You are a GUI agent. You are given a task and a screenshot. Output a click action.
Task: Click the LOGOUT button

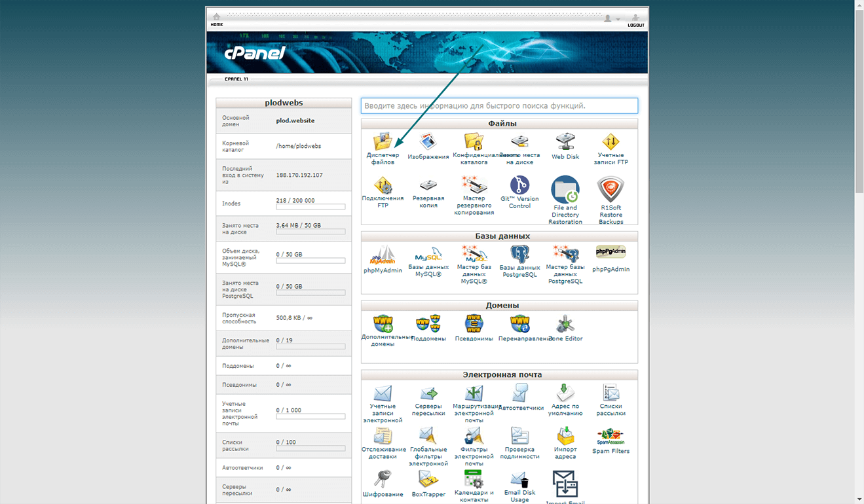coord(635,20)
